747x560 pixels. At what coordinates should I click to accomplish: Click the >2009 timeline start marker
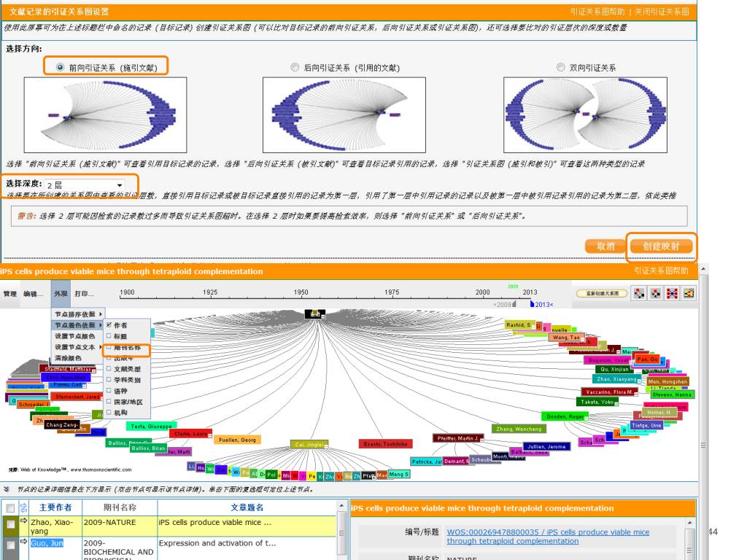[505, 304]
